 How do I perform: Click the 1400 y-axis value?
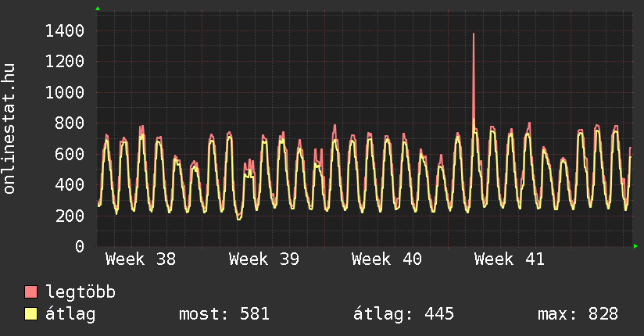click(65, 31)
